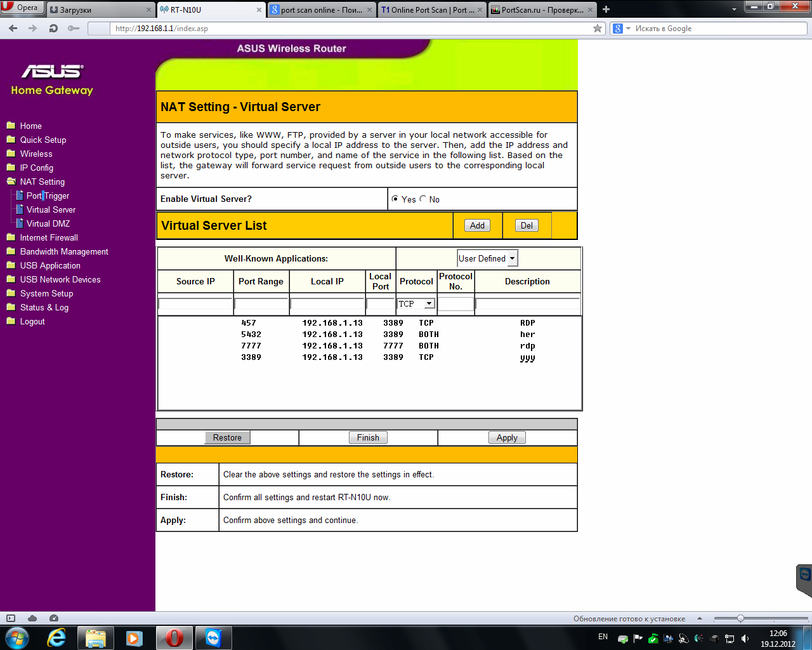The height and width of the screenshot is (650, 812).
Task: Switch to the Online Port Scan tab
Action: (x=431, y=10)
